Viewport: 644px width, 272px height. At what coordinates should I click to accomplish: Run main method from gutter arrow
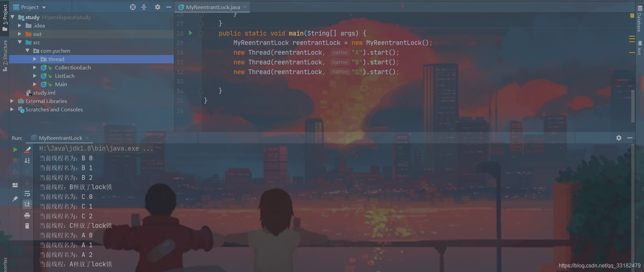click(x=190, y=33)
